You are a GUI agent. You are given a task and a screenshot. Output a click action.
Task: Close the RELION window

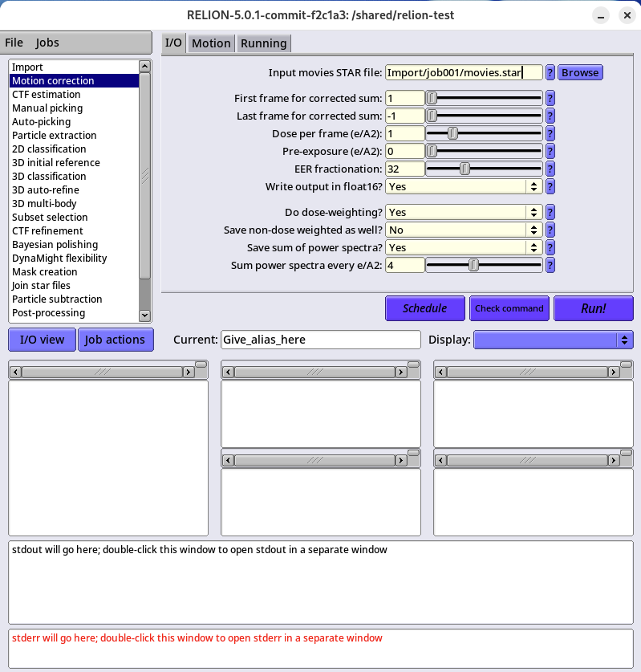tap(627, 15)
